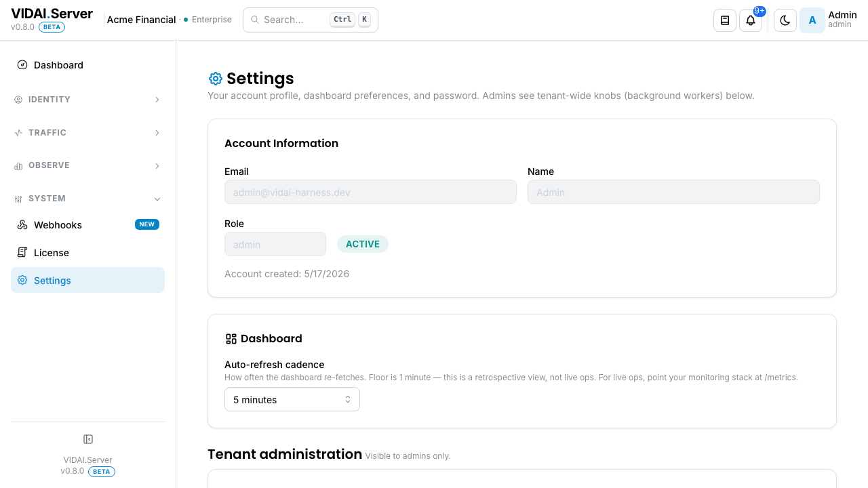
Task: Open the Dashboard menu item
Action: 87,65
